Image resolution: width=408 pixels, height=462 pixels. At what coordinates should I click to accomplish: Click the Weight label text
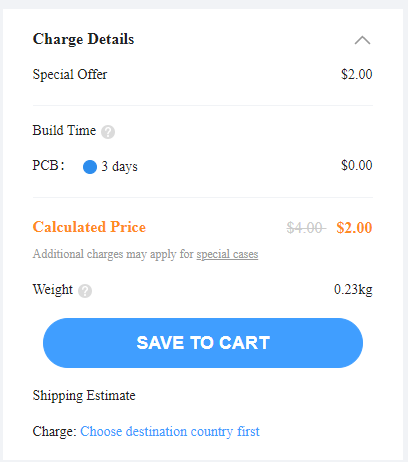pyautogui.click(x=53, y=289)
